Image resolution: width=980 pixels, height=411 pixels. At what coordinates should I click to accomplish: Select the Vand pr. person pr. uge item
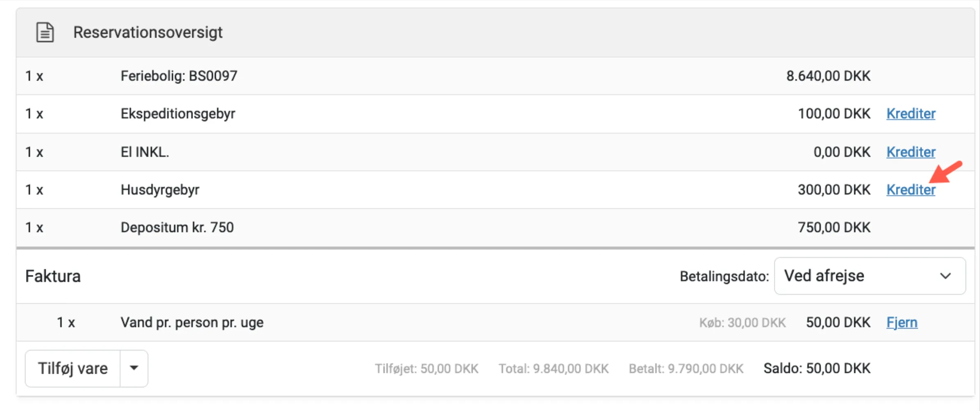point(192,323)
